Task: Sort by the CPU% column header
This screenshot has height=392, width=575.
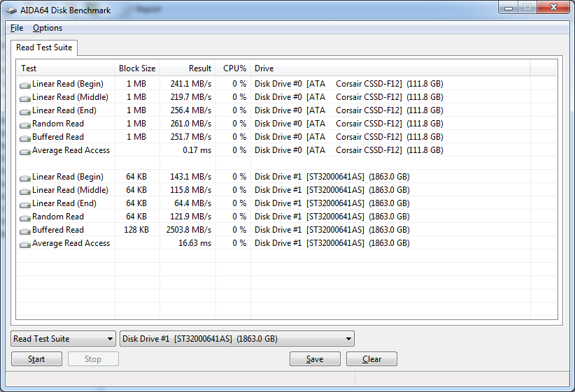Action: 233,68
